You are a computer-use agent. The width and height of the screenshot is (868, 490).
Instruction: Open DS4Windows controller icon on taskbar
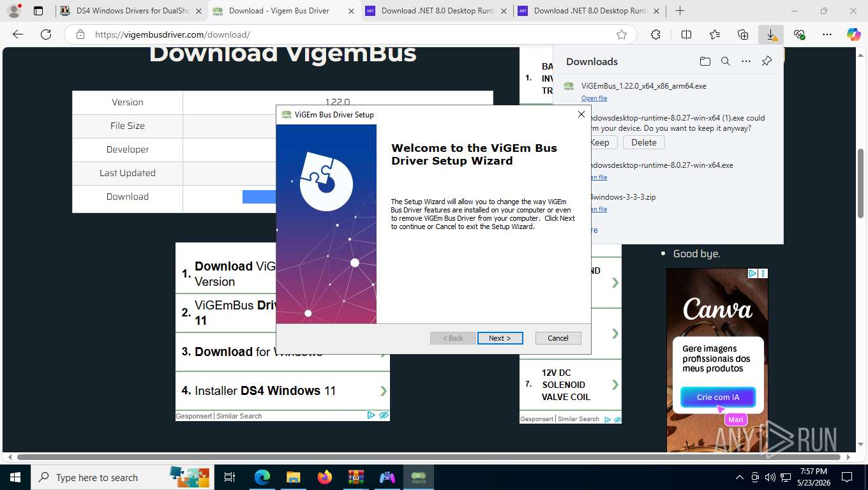pos(387,477)
